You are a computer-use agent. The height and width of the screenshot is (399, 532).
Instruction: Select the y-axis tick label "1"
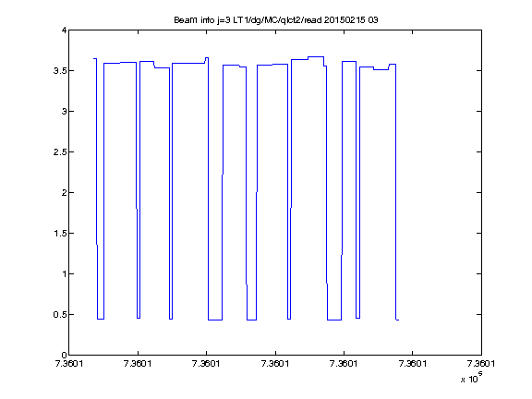coord(64,273)
